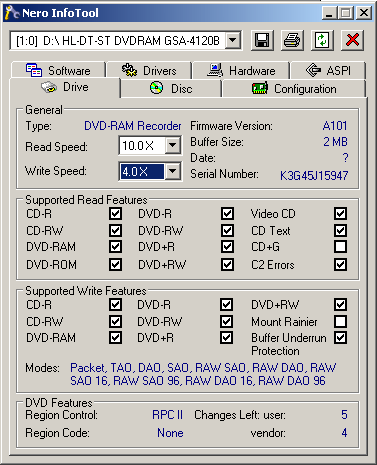Toggle Buffer Underrun Protection checkbox
The height and width of the screenshot is (465, 377).
click(x=340, y=337)
